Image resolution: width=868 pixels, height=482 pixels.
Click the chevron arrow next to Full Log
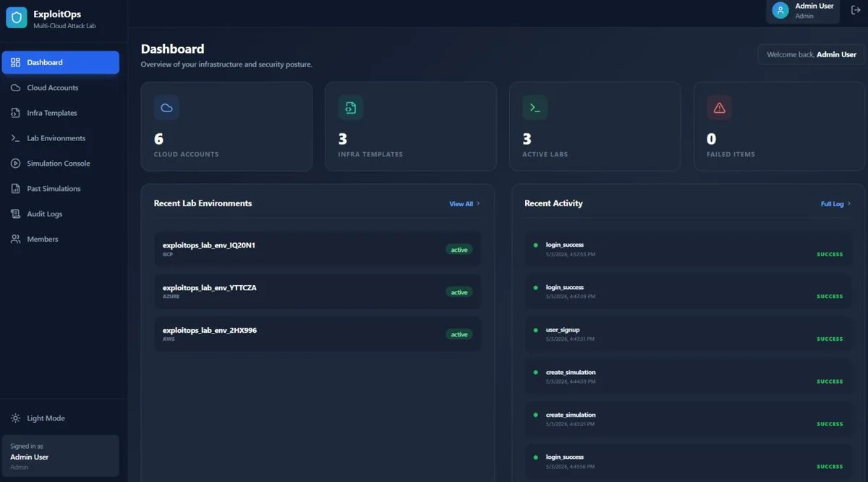[849, 204]
